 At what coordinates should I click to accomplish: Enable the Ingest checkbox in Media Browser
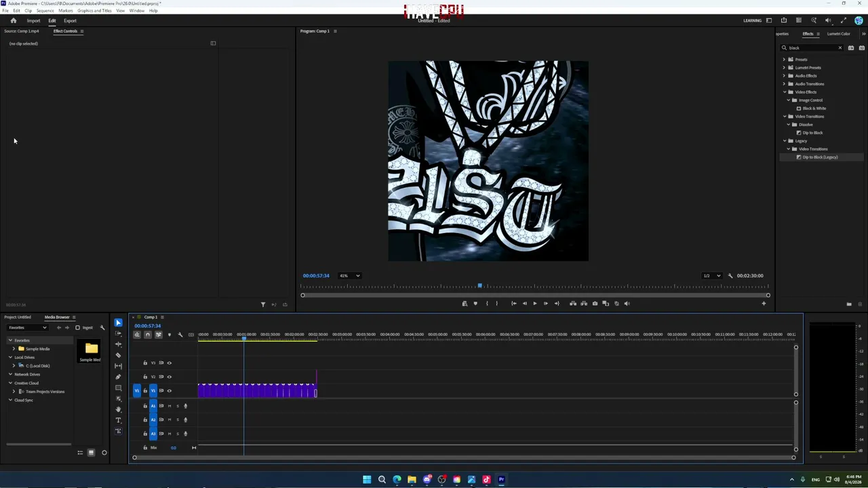[x=77, y=328]
